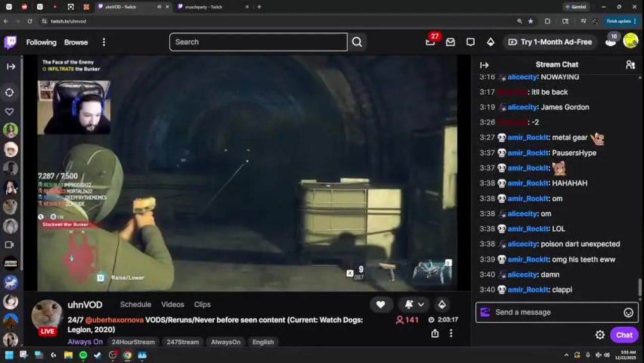Bookmark the page with the star icon
The height and width of the screenshot is (363, 644).
coord(531,21)
